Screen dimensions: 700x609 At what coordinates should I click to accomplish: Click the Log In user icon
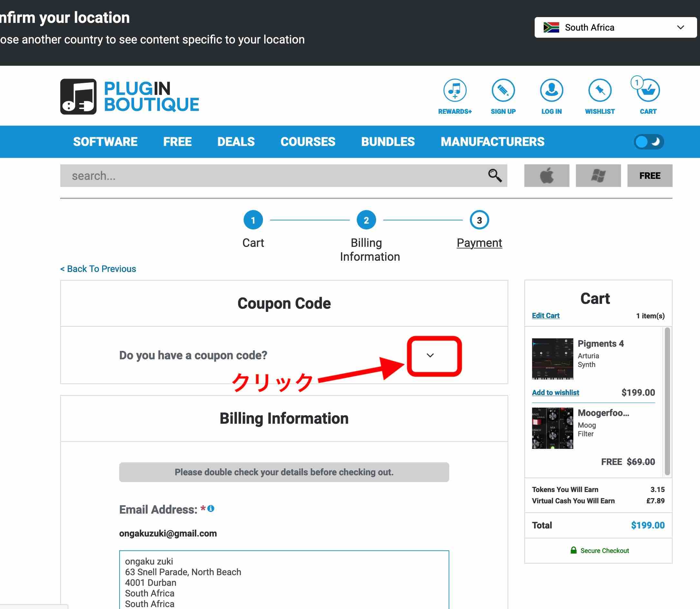(x=551, y=91)
